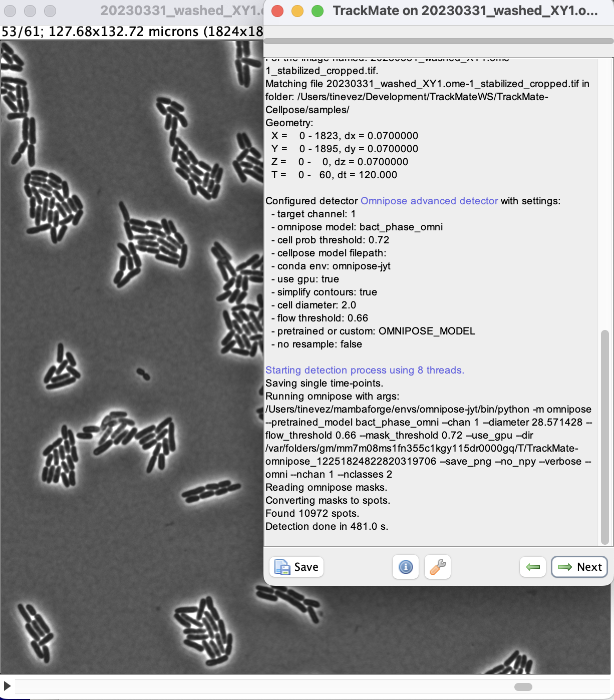Go back using the green left arrow icon
Image resolution: width=614 pixels, height=700 pixels.
point(532,567)
